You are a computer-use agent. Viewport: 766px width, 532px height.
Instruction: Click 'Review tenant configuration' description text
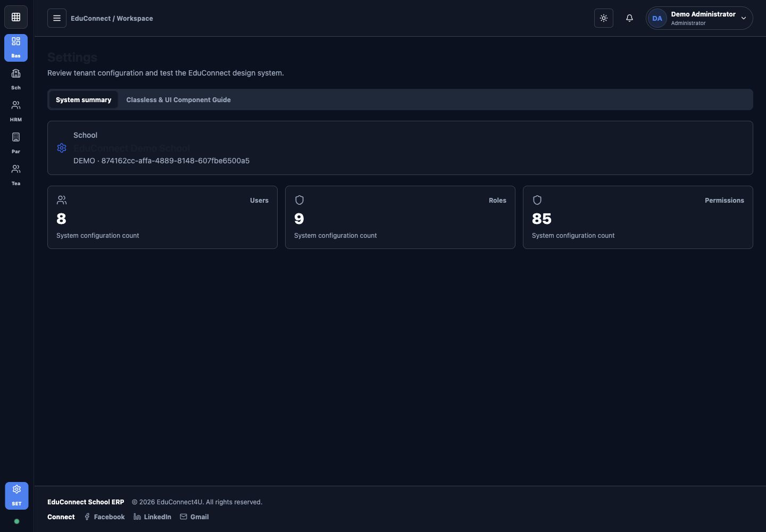coord(165,73)
